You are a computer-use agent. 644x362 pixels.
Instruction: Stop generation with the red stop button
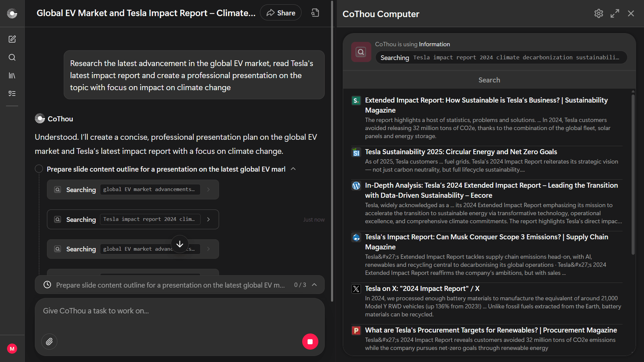pos(310,341)
